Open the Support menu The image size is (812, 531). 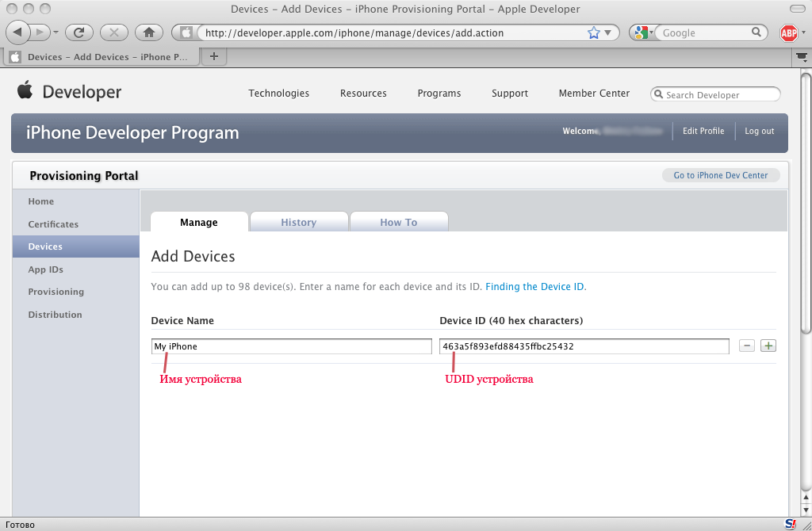coord(510,94)
